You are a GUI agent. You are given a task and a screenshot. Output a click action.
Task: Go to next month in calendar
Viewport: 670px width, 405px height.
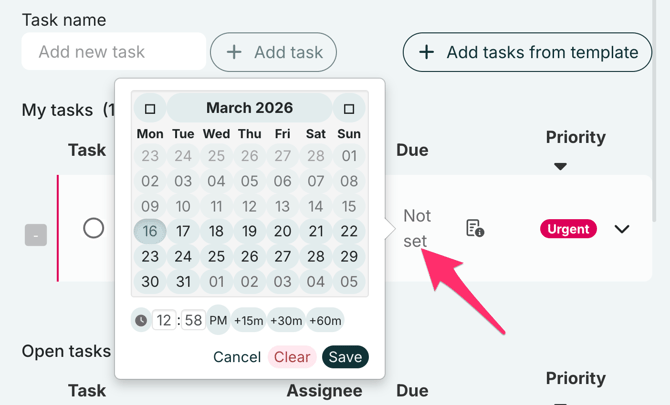click(x=349, y=108)
